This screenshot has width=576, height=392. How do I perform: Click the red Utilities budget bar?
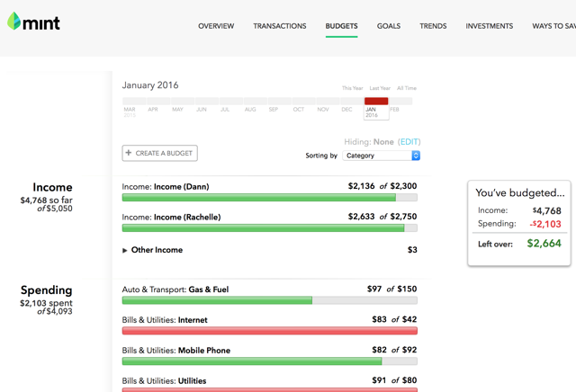point(270,390)
